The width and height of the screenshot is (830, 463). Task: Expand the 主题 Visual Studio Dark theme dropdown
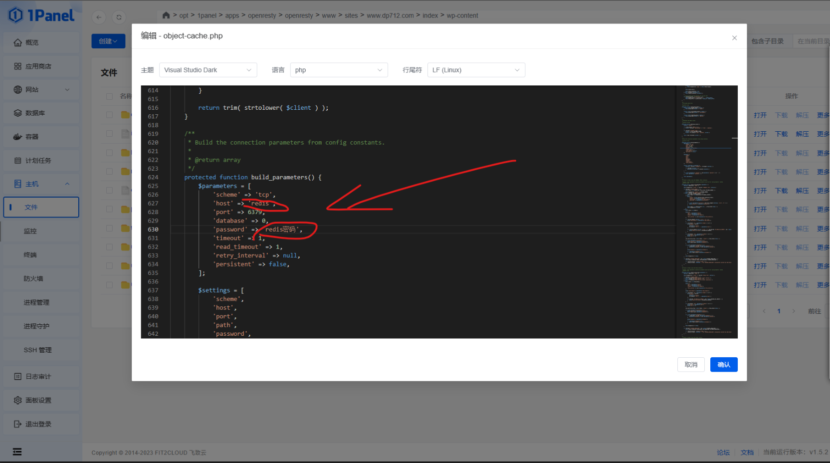(x=208, y=70)
